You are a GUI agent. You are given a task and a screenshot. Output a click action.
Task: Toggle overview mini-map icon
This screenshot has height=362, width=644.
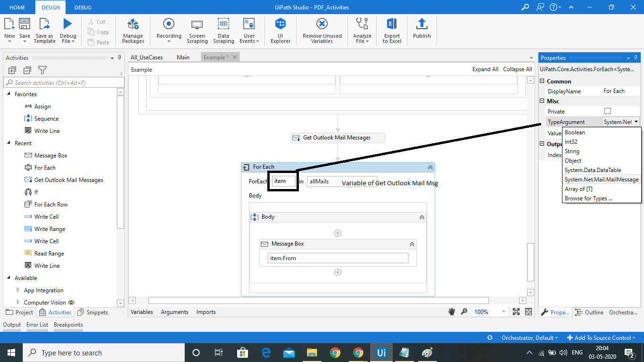[x=528, y=312]
